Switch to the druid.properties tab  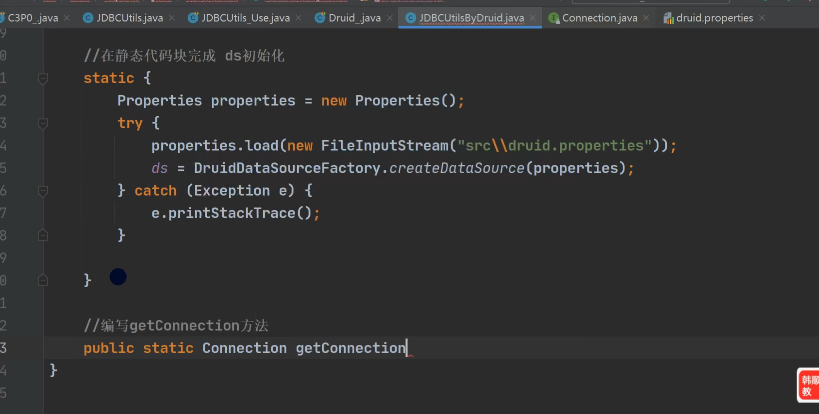click(x=715, y=18)
